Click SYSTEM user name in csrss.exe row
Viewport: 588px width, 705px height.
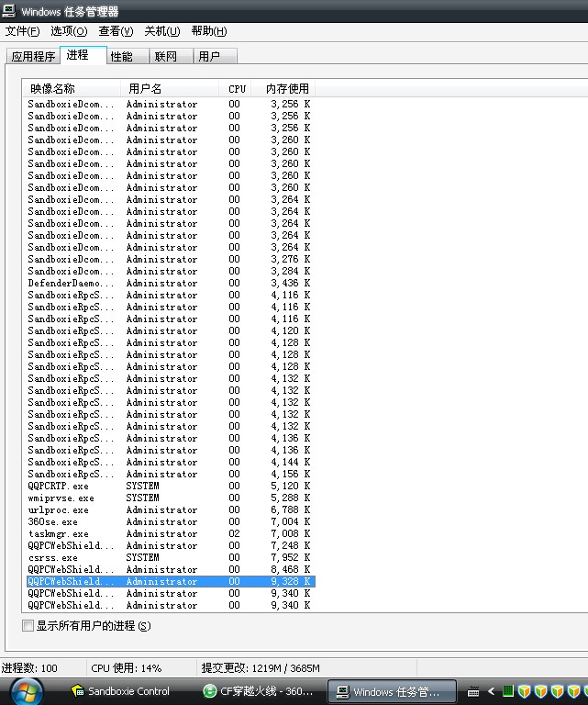pos(142,557)
